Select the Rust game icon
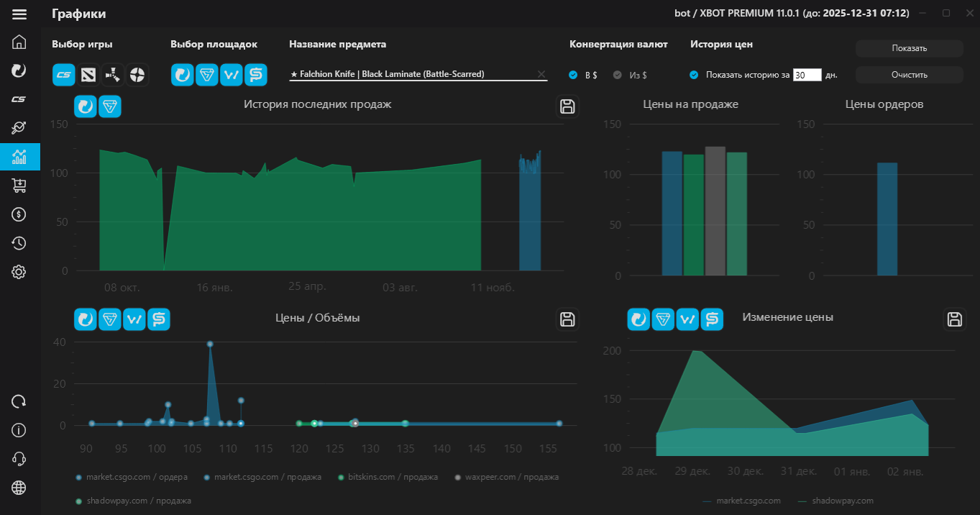980x515 pixels. pos(113,74)
